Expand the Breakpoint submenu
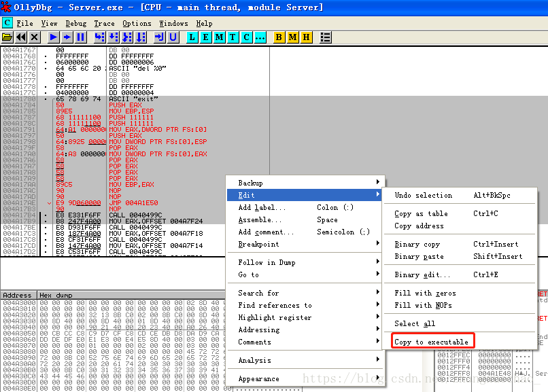Viewport: 548px width, 392px height. click(305, 244)
